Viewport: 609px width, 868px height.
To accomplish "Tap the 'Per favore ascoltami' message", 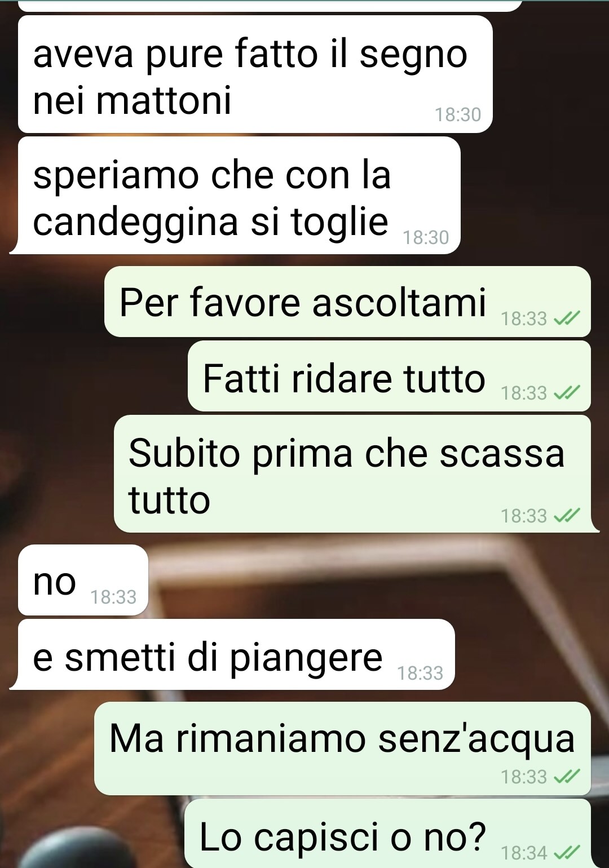I will [x=347, y=302].
